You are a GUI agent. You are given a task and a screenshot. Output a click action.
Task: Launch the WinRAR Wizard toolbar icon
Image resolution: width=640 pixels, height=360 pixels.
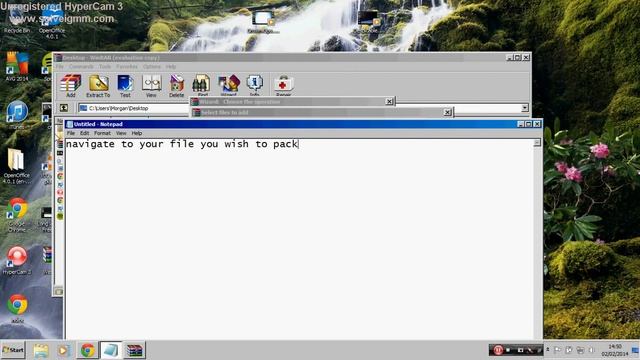point(229,85)
